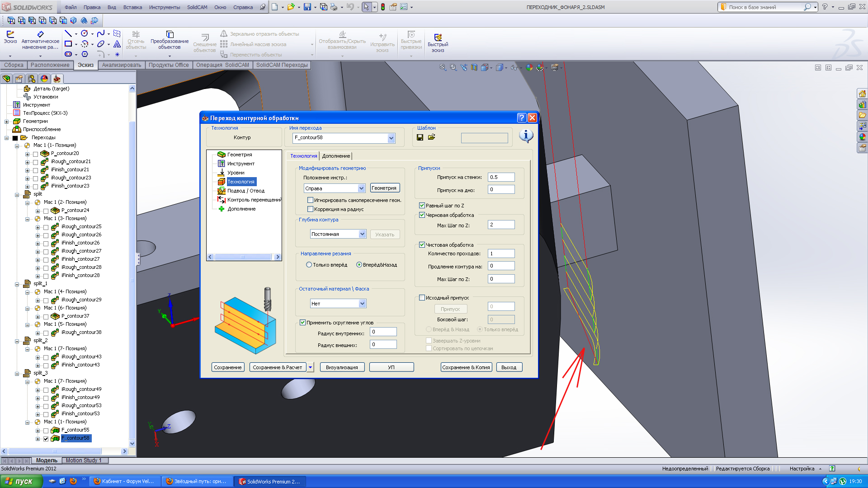Click the Convert Entities (Преобразование объектов) icon

click(x=170, y=35)
